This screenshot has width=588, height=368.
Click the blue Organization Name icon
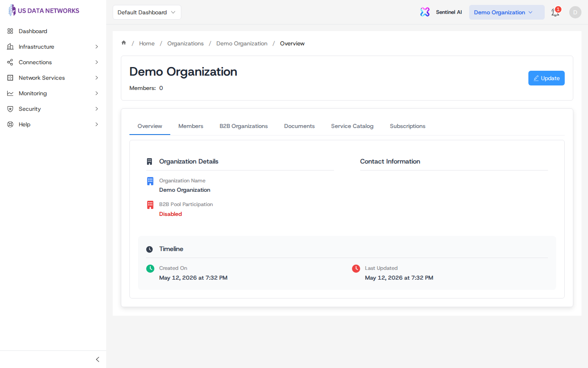(x=150, y=181)
